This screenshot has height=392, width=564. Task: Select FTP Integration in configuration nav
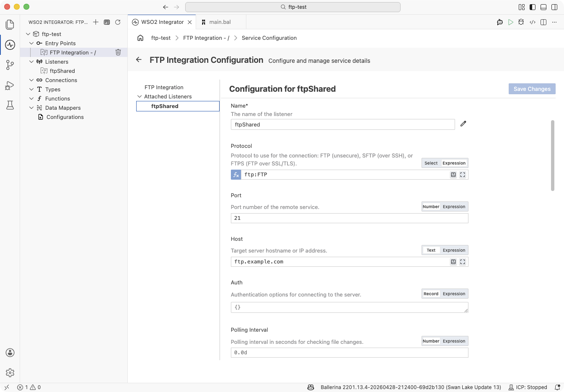(164, 87)
